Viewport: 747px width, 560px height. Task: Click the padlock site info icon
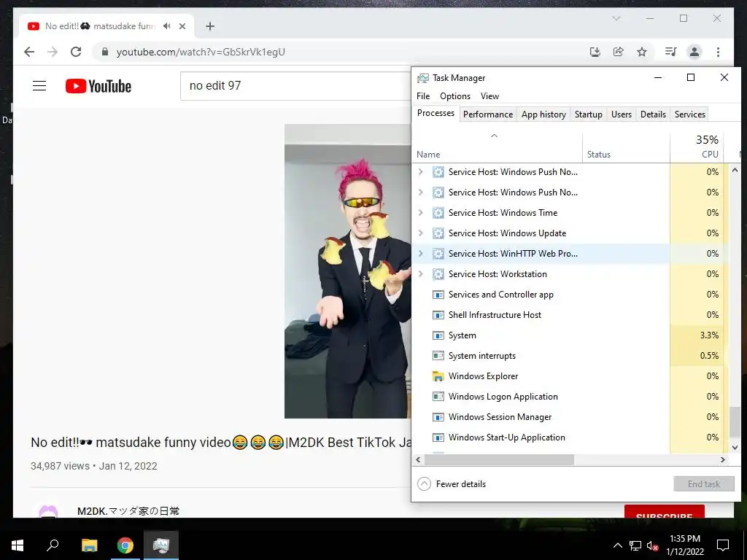[105, 52]
